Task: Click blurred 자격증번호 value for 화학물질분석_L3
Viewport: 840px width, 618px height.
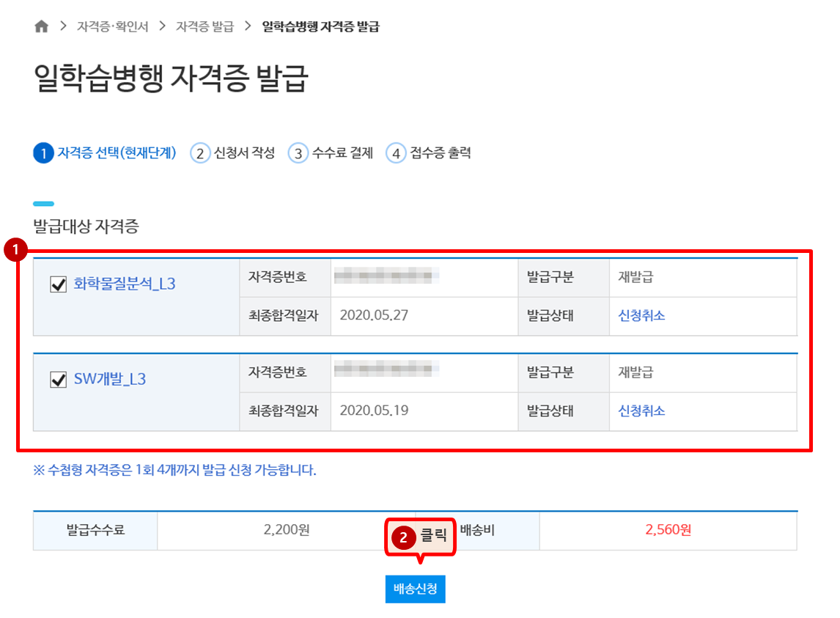Action: [386, 276]
